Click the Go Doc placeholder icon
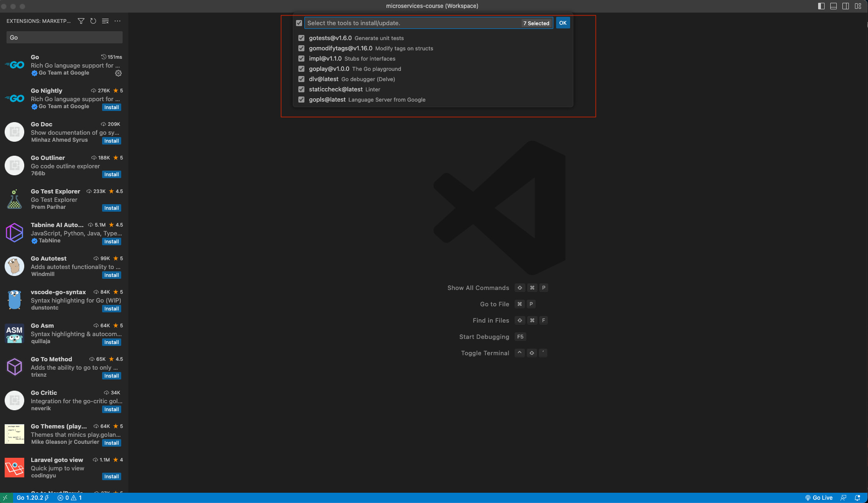 14,132
